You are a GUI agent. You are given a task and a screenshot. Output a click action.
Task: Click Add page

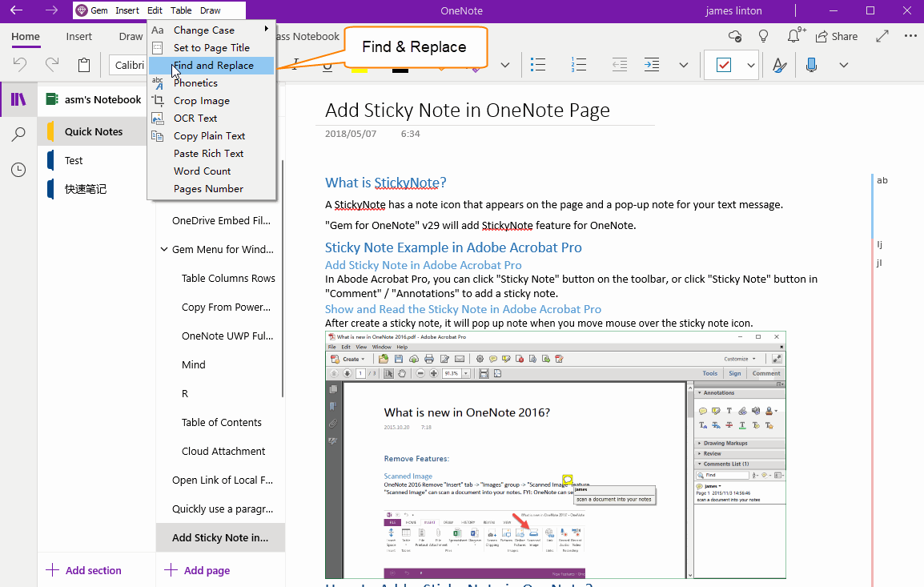[197, 570]
